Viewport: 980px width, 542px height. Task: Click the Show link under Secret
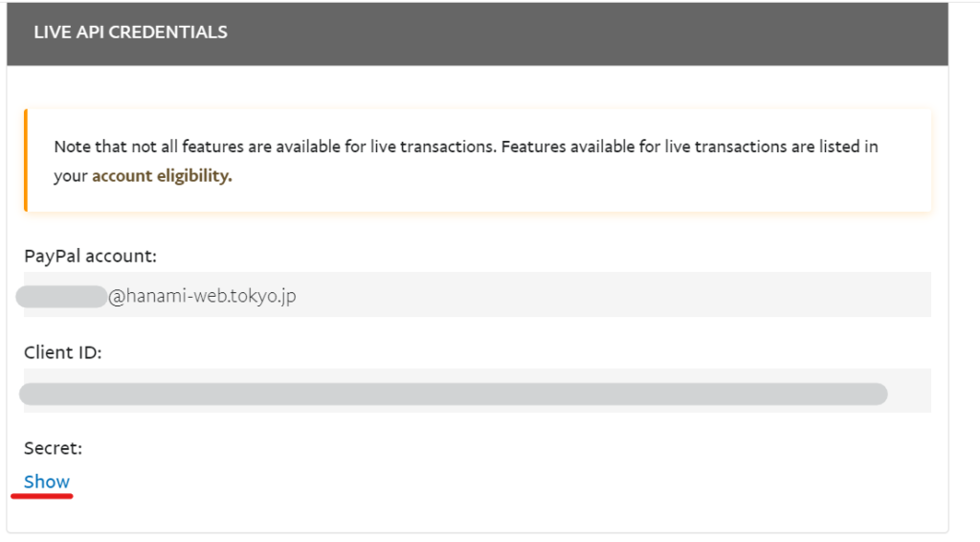tap(46, 482)
